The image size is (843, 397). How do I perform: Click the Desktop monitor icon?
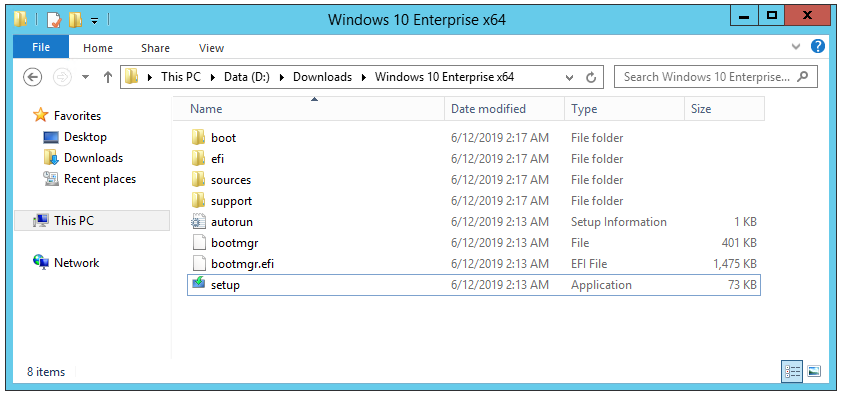(51, 137)
